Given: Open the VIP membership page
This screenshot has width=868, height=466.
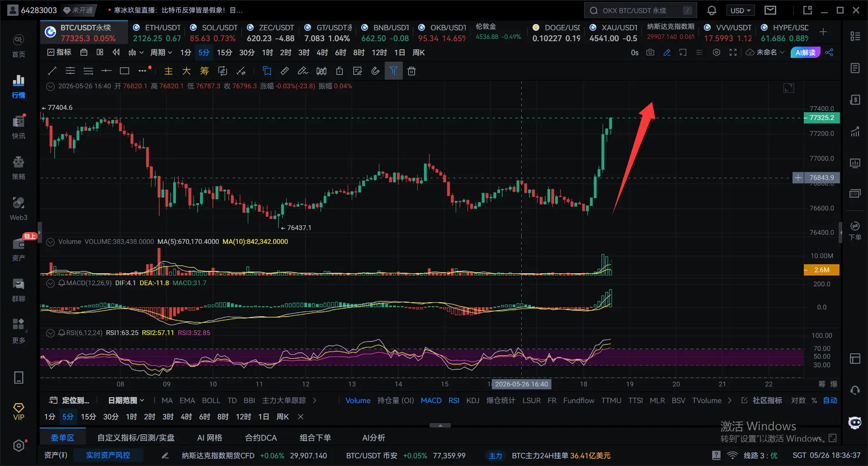Looking at the screenshot, I should tap(19, 412).
